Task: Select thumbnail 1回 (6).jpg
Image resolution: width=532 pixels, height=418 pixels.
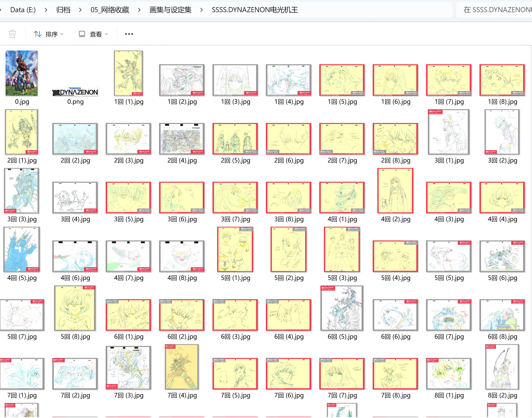Action: (395, 80)
